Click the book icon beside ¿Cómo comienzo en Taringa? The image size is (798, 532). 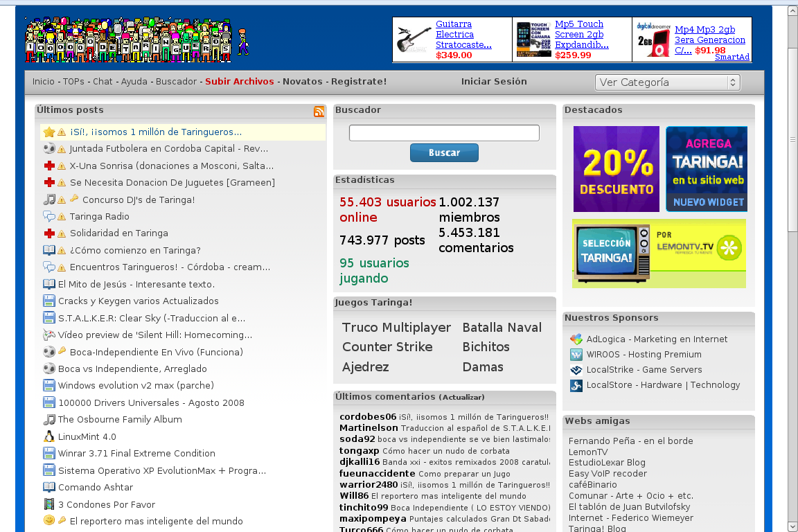coord(49,250)
